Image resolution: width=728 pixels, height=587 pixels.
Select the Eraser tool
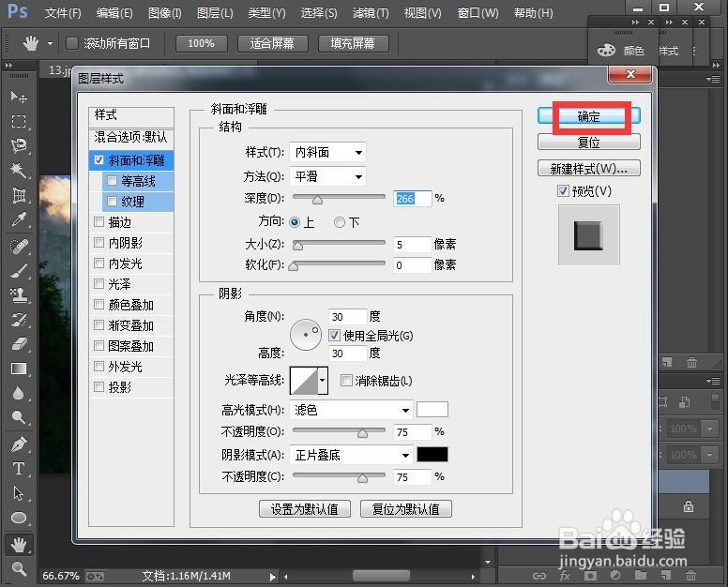(19, 344)
